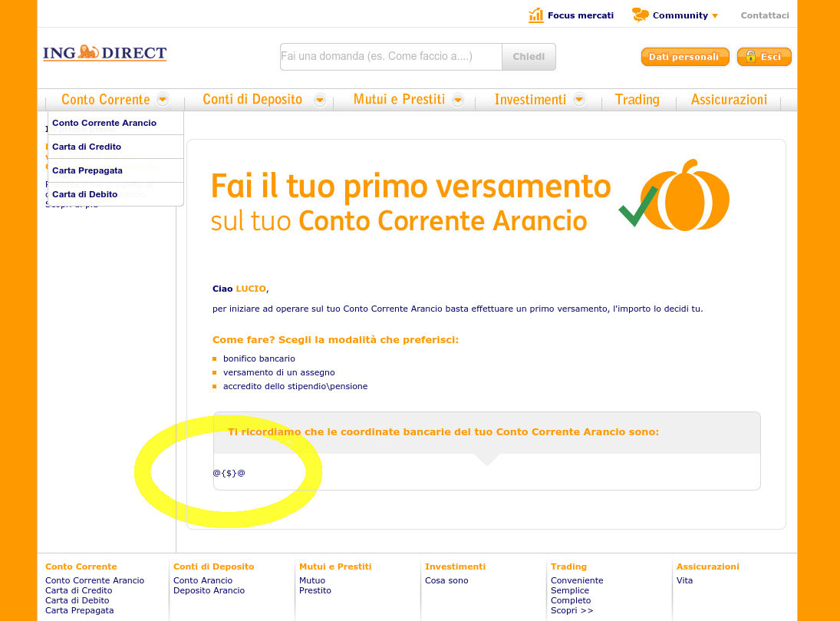Click the Chiedi button

[x=529, y=56]
